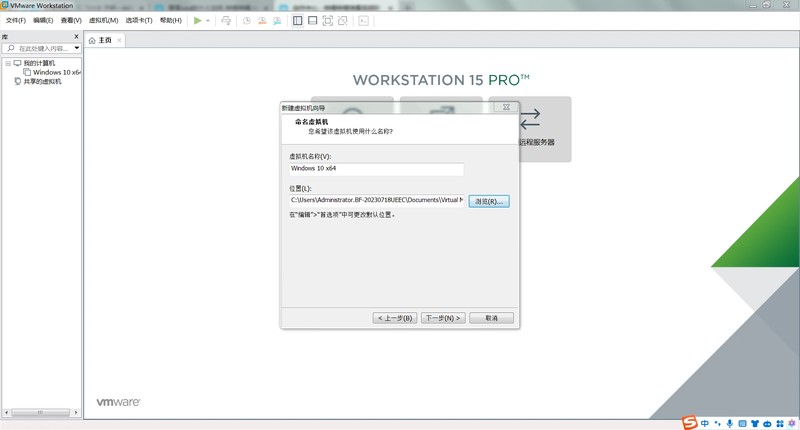Open the dropdown arrow beside the play button
This screenshot has width=800, height=430.
[x=208, y=21]
